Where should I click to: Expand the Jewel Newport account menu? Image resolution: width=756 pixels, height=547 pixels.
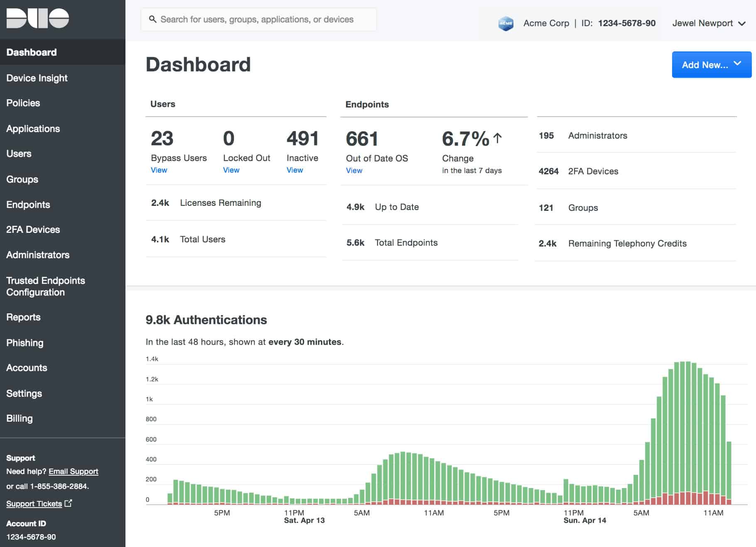click(709, 23)
